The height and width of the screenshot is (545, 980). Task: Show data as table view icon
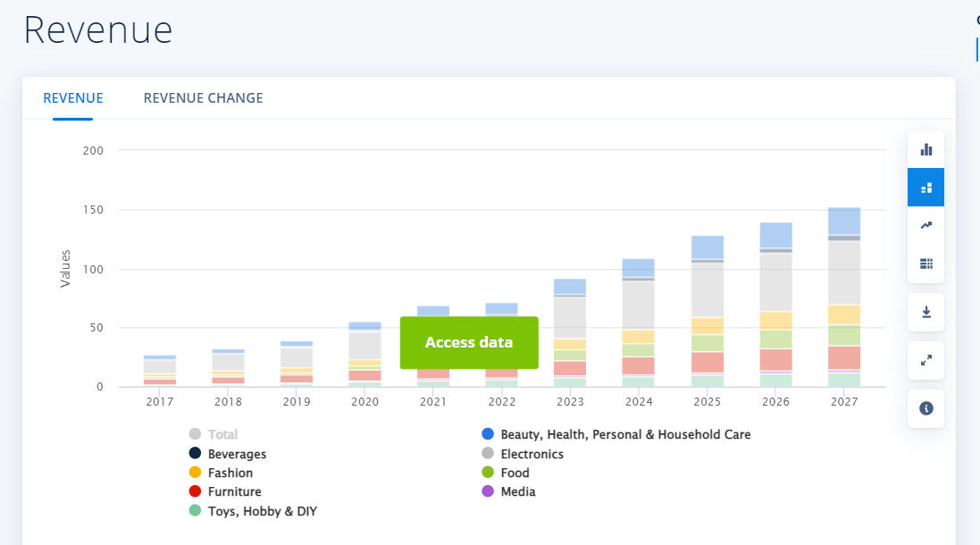pos(926,264)
